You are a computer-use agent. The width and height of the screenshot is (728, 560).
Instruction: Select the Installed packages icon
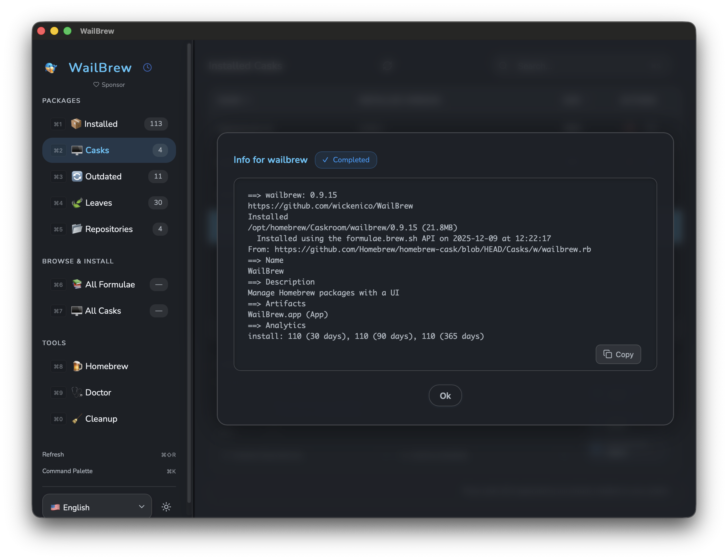point(76,124)
